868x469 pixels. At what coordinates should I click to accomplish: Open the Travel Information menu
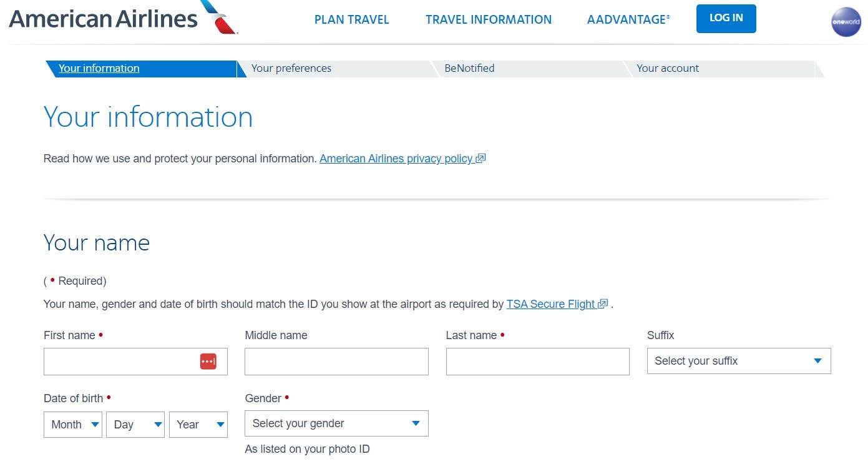tap(489, 20)
